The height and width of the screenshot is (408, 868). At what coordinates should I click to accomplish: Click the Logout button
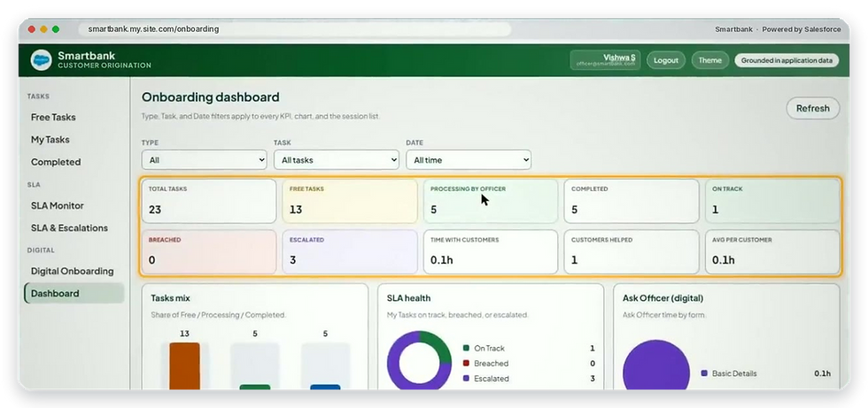(666, 60)
